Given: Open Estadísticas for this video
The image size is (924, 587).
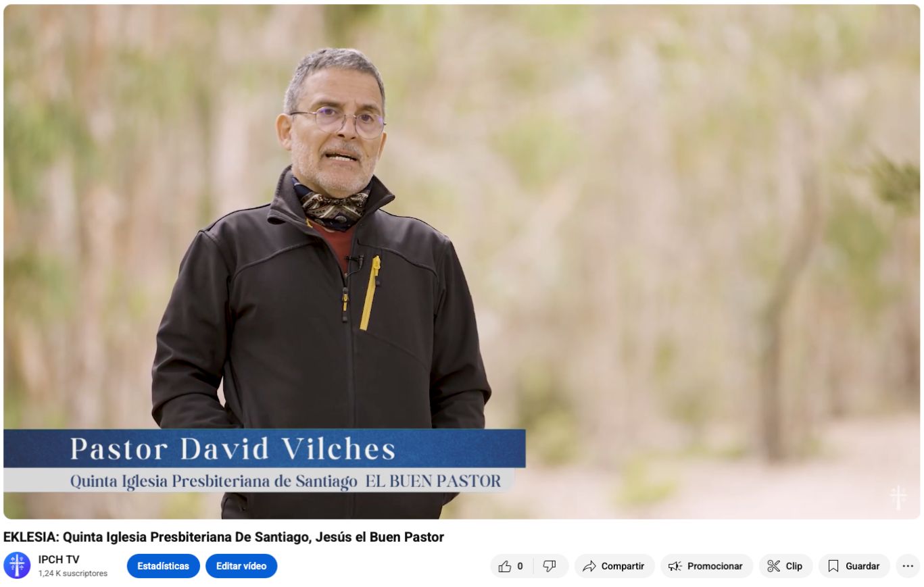Looking at the screenshot, I should click(x=164, y=566).
